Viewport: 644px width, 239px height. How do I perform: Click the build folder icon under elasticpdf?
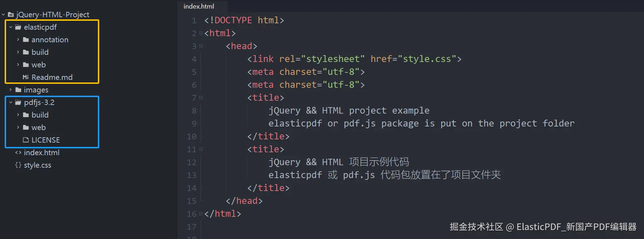coord(26,52)
